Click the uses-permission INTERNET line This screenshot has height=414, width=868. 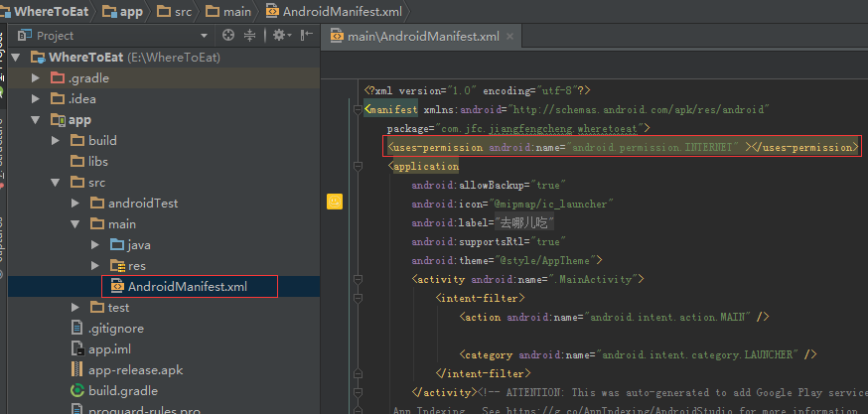tap(623, 147)
